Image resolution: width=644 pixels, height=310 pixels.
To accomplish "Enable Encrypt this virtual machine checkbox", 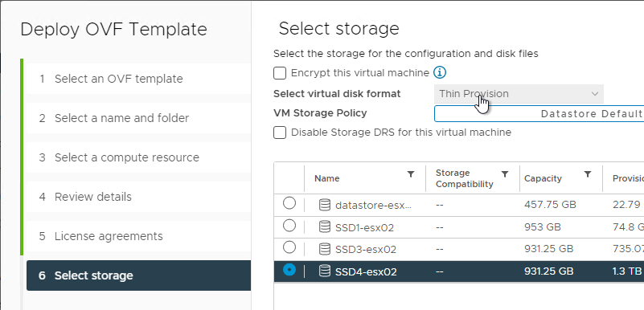I will pyautogui.click(x=280, y=73).
